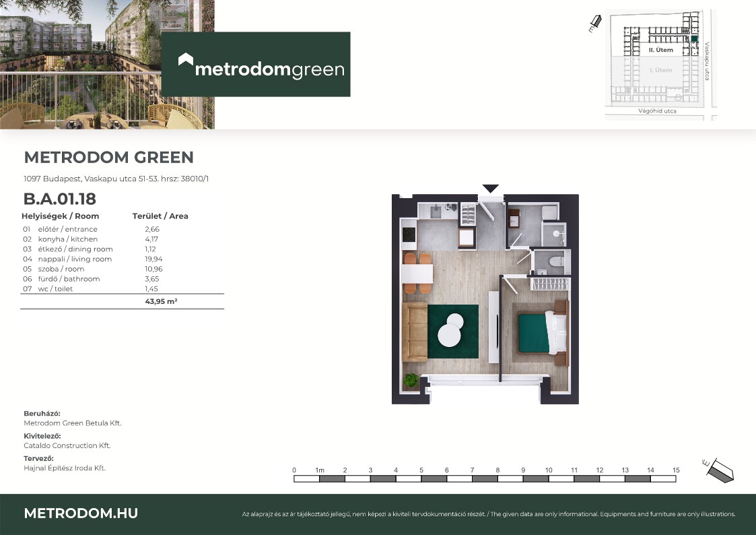The image size is (756, 535).
Task: Select apartment code 'B.A.01.18'
Action: pyautogui.click(x=60, y=199)
